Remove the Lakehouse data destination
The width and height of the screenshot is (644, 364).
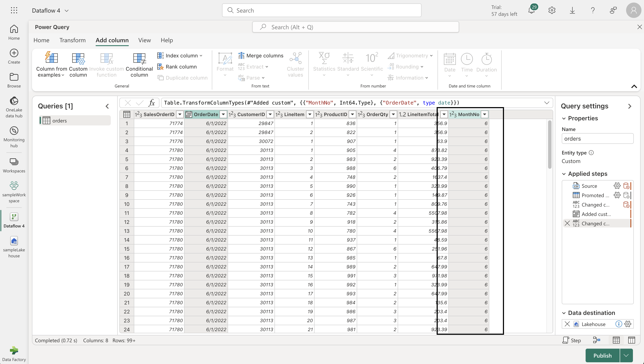pyautogui.click(x=567, y=324)
